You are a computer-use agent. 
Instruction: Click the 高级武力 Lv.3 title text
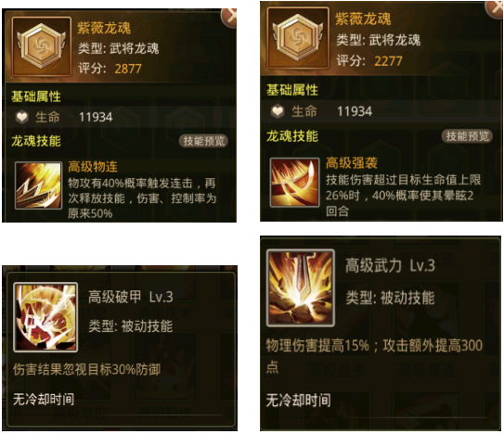(390, 265)
